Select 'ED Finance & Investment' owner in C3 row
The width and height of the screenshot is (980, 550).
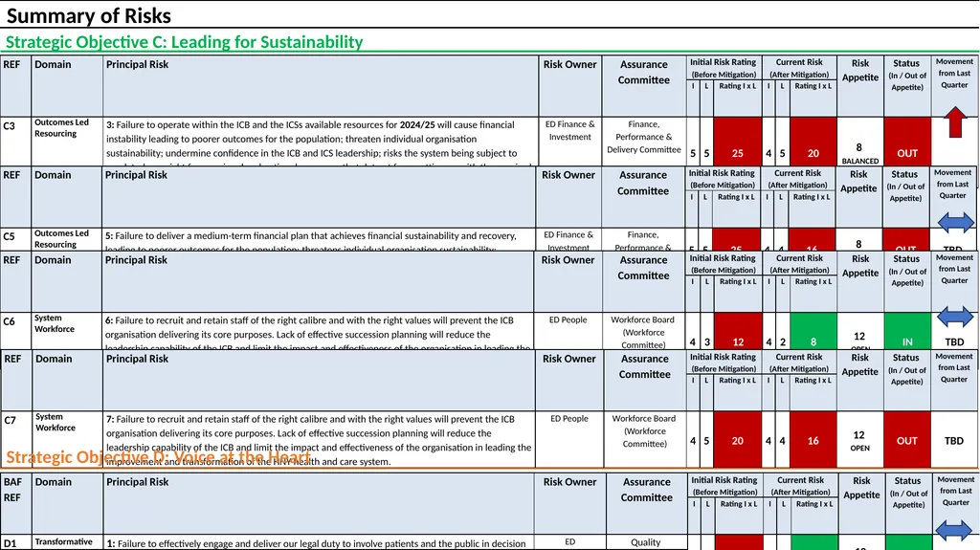(x=570, y=131)
